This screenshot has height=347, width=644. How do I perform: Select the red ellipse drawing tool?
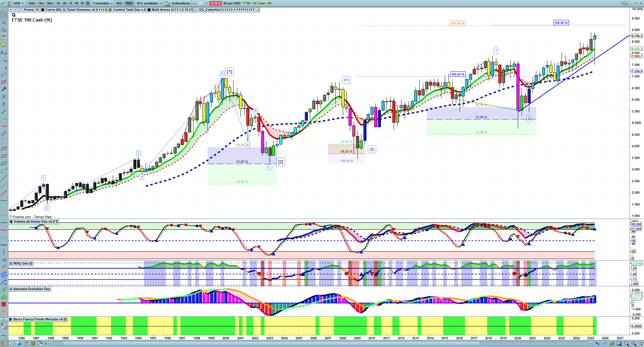click(4, 149)
